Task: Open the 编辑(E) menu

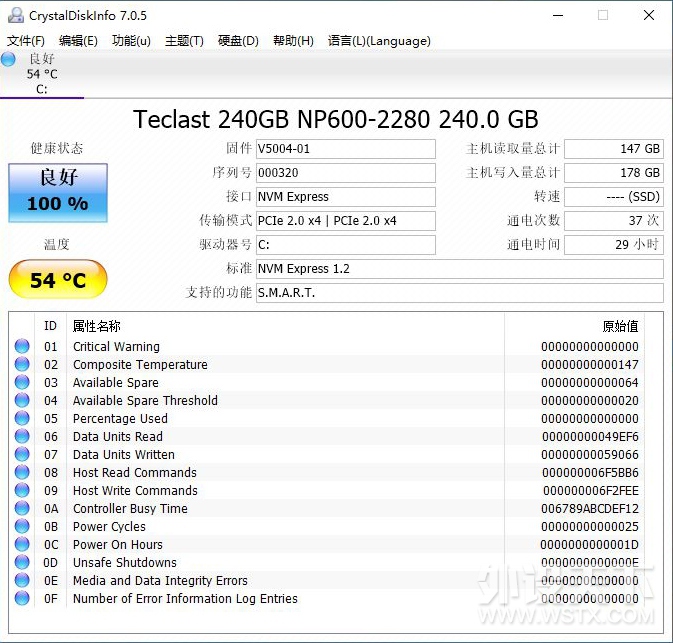Action: 78,41
